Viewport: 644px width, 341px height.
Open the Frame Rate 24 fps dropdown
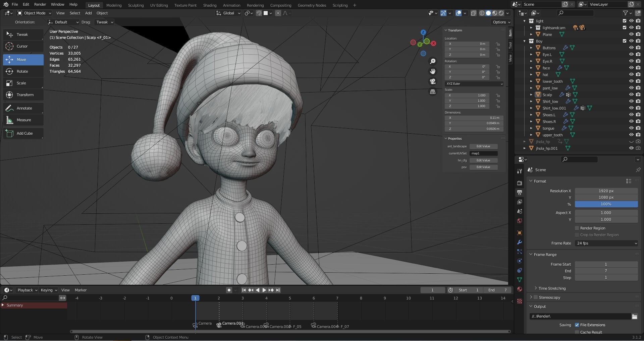click(x=606, y=244)
